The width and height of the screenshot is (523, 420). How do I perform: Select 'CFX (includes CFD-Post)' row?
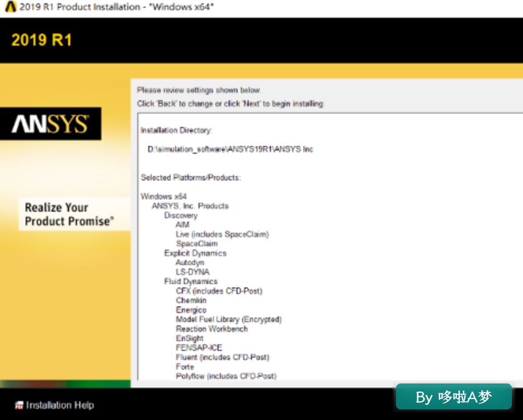click(219, 291)
